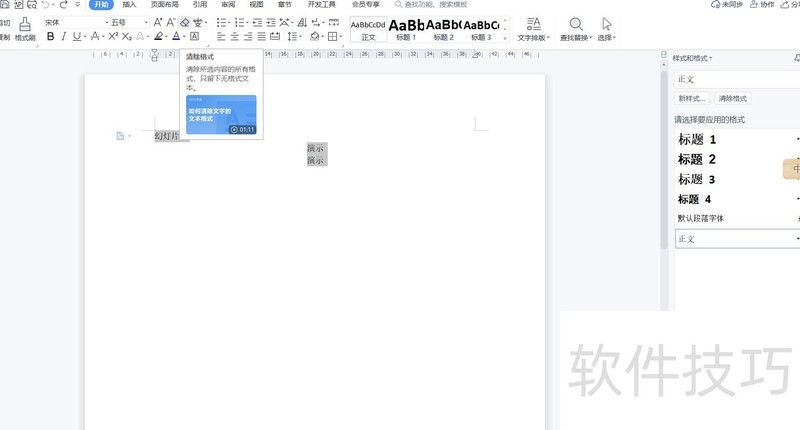
Task: Open the font size 五号 dropdown
Action: click(x=146, y=22)
